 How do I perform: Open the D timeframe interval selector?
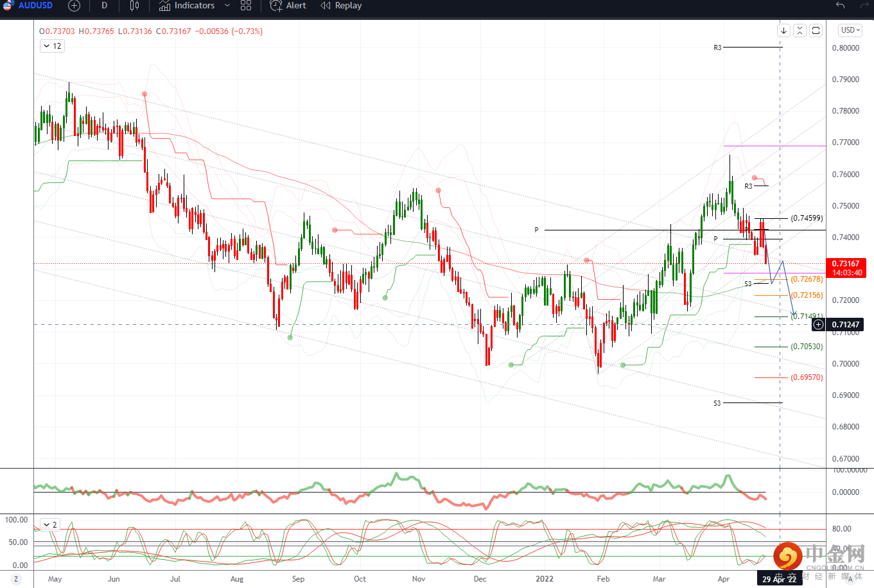pyautogui.click(x=104, y=6)
